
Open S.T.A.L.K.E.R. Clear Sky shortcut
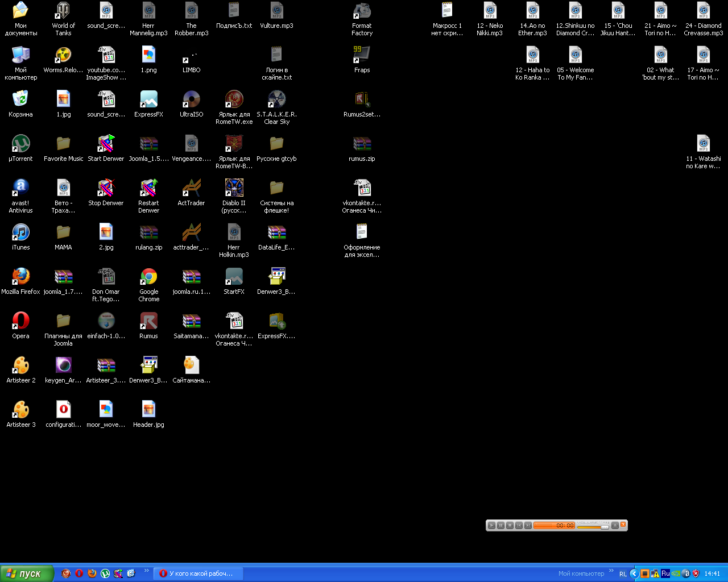[x=276, y=107]
